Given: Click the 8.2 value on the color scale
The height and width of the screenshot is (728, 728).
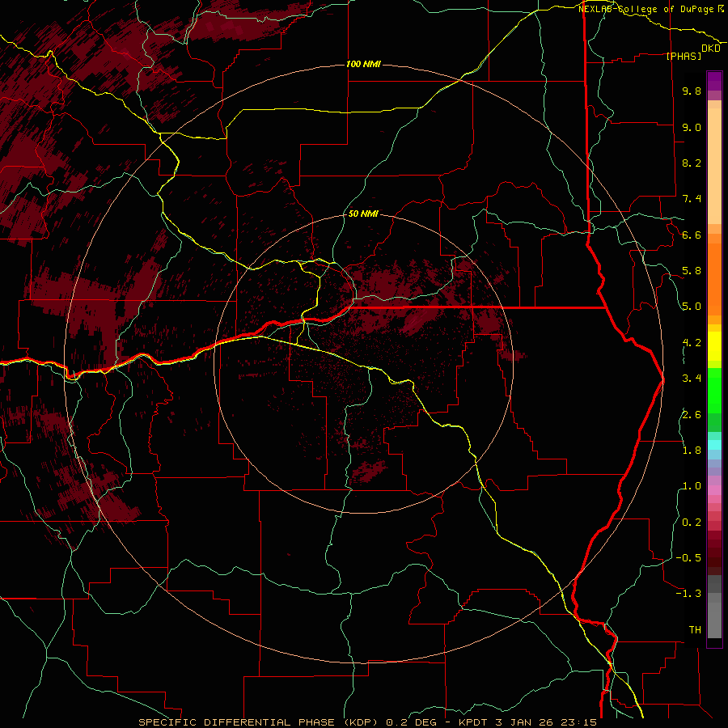Looking at the screenshot, I should tap(692, 163).
